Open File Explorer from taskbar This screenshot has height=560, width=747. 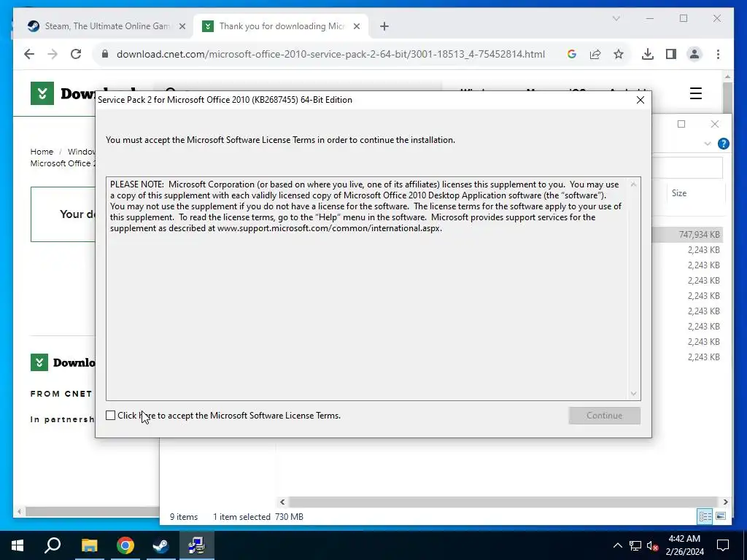coord(89,545)
